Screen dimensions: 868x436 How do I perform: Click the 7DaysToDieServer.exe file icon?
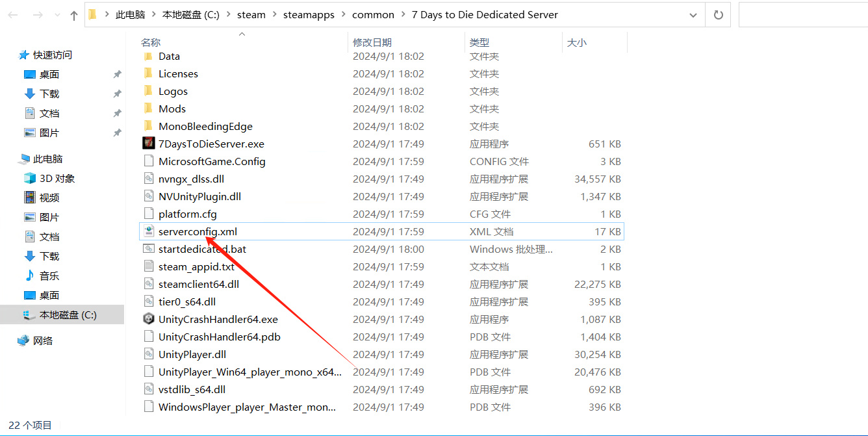click(149, 144)
